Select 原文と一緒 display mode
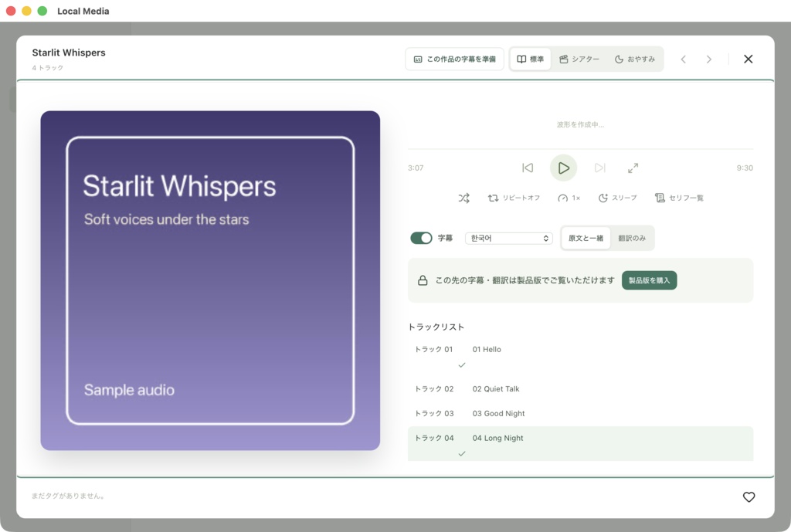791x532 pixels. pyautogui.click(x=586, y=238)
